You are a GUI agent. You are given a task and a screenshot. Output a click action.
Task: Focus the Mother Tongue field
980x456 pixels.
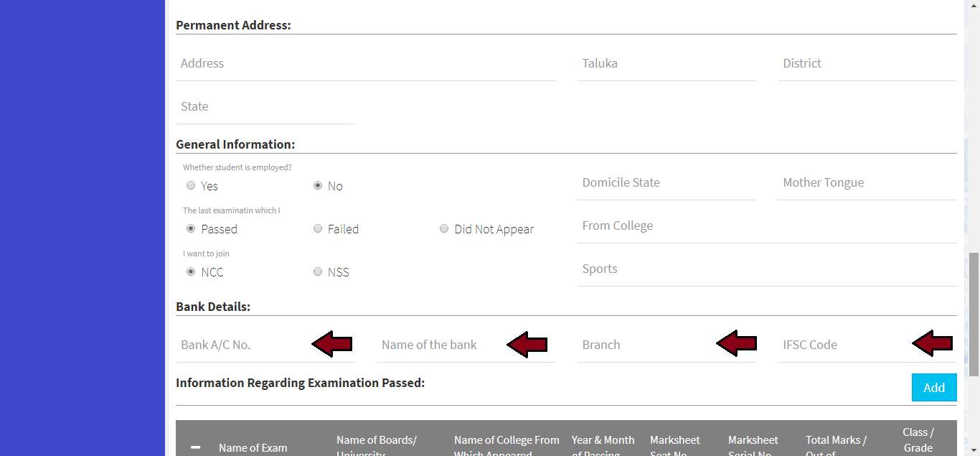coord(867,183)
